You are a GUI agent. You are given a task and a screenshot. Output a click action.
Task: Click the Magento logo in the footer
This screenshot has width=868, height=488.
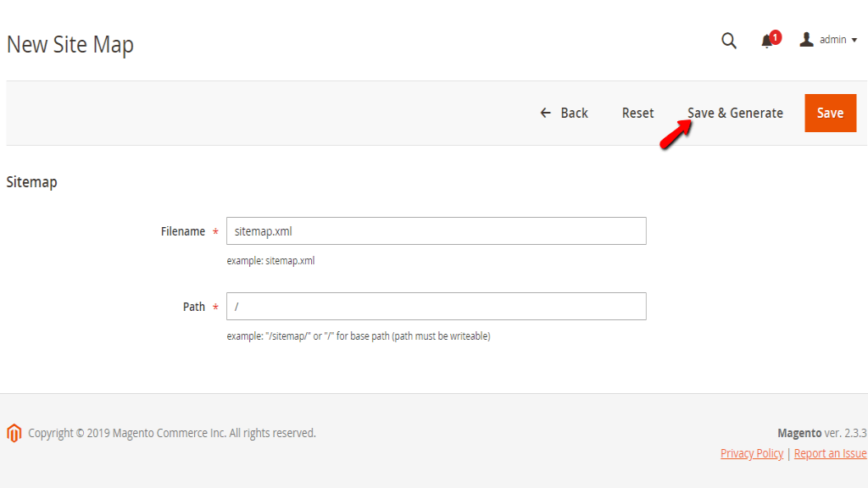[14, 432]
